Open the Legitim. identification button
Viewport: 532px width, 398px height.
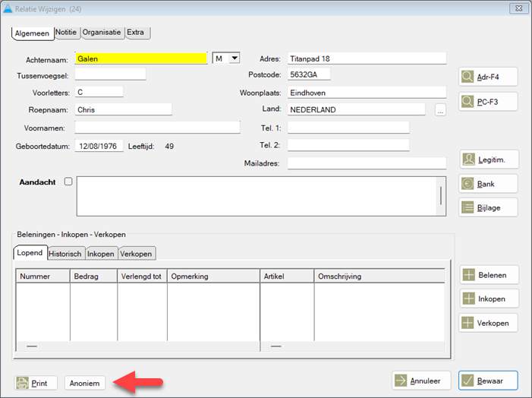click(x=488, y=160)
